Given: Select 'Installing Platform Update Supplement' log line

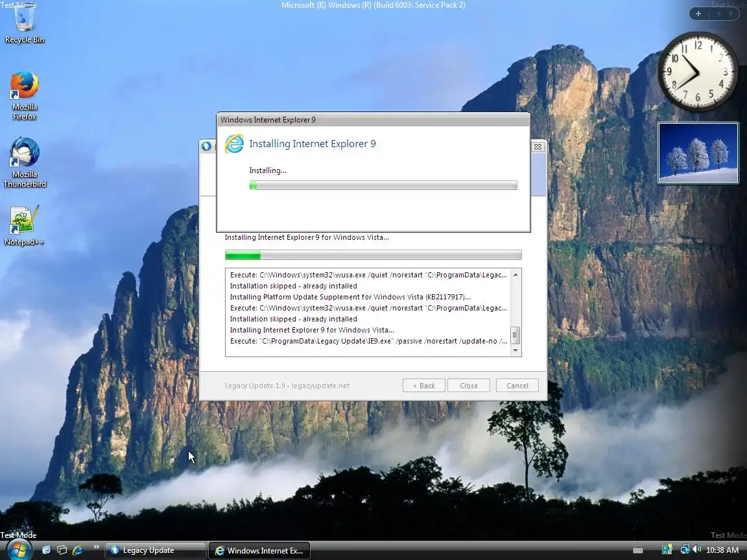Looking at the screenshot, I should pyautogui.click(x=350, y=297).
